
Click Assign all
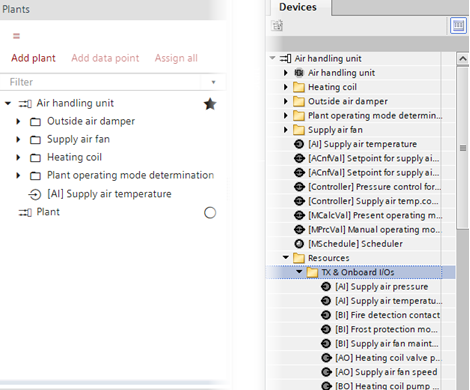coord(176,58)
